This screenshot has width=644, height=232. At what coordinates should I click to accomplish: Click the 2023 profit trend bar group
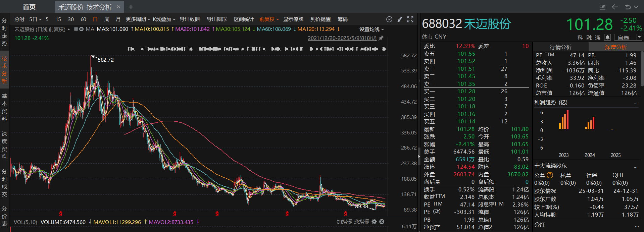click(x=564, y=120)
